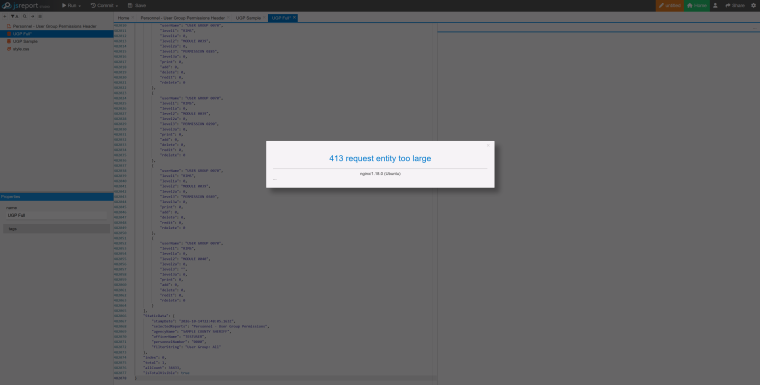Image resolution: width=760 pixels, height=385 pixels.
Task: Click the "filterString" line in the editor
Action: pyautogui.click(x=187, y=347)
